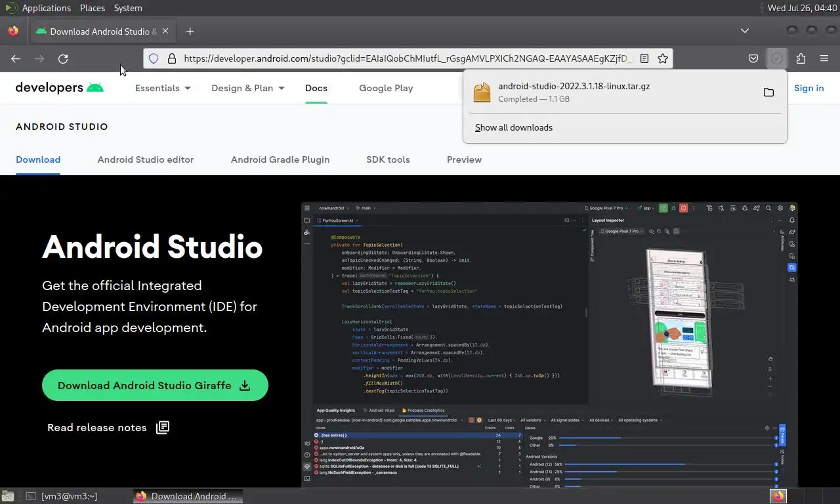Click Show all downloads
Screen dimensions: 840x504
[x=514, y=127]
